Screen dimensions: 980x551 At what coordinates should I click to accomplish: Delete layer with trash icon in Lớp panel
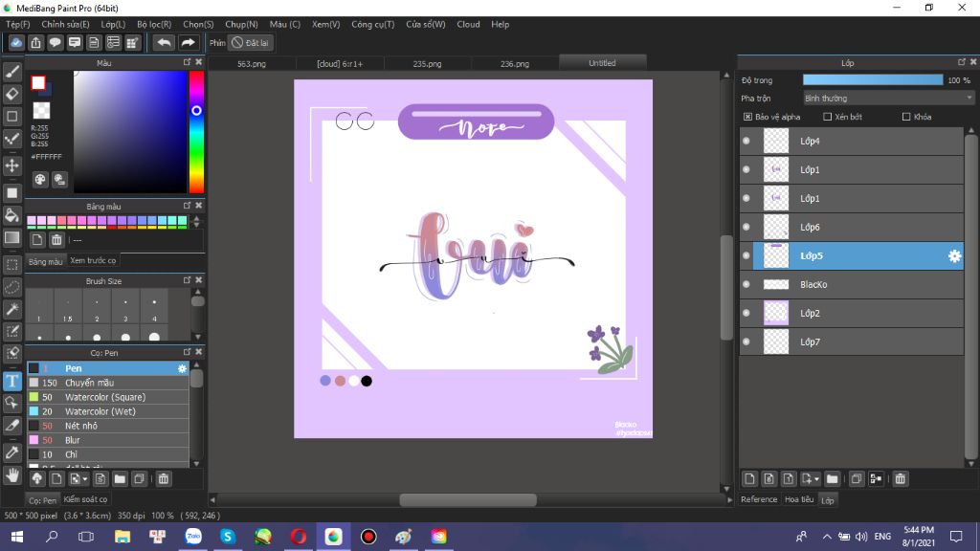(900, 478)
